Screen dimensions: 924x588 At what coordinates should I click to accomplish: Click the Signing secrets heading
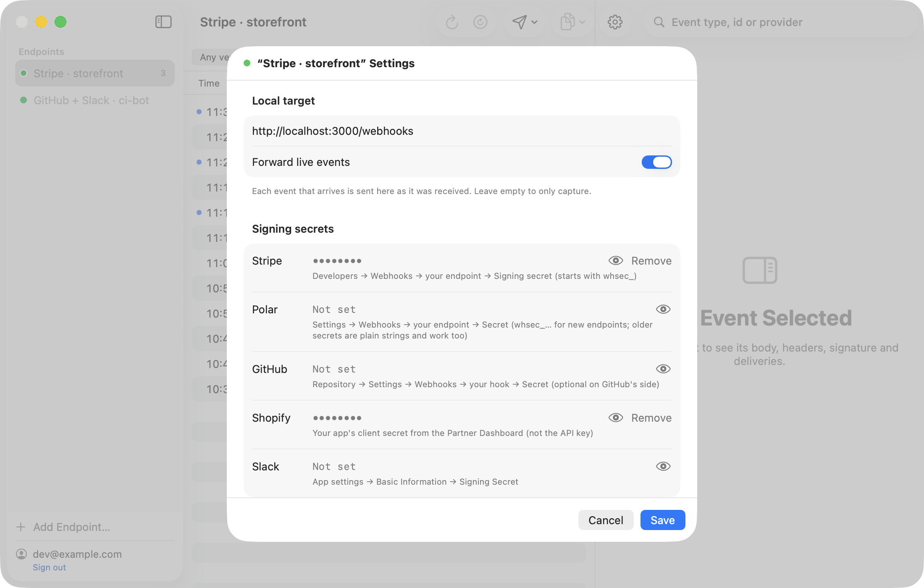pyautogui.click(x=293, y=229)
